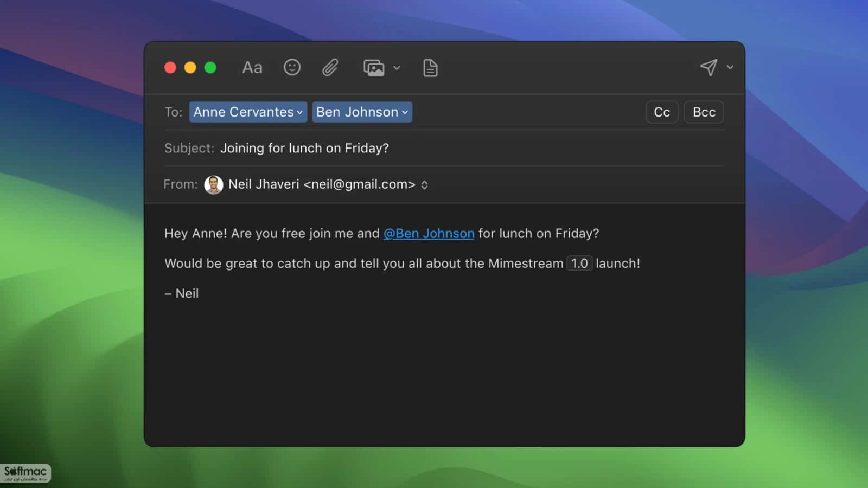868x488 pixels.
Task: Open the emoji picker
Action: tap(292, 67)
